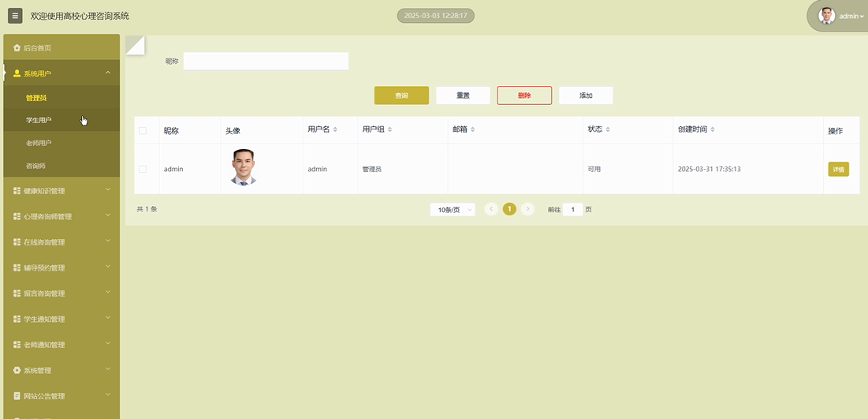Click the hamburger menu icon in header
This screenshot has width=868, height=419.
click(x=15, y=16)
